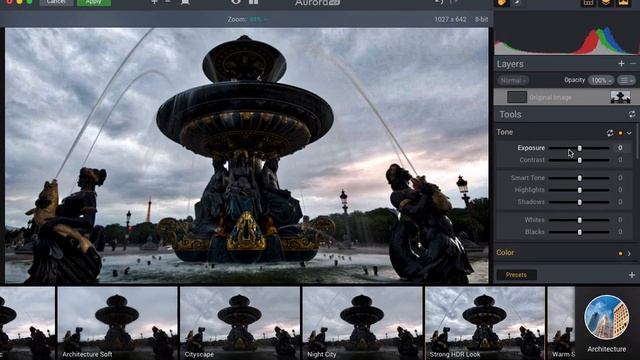This screenshot has height=360, width=640.
Task: Add a new preset with the plus icon
Action: pos(631,275)
